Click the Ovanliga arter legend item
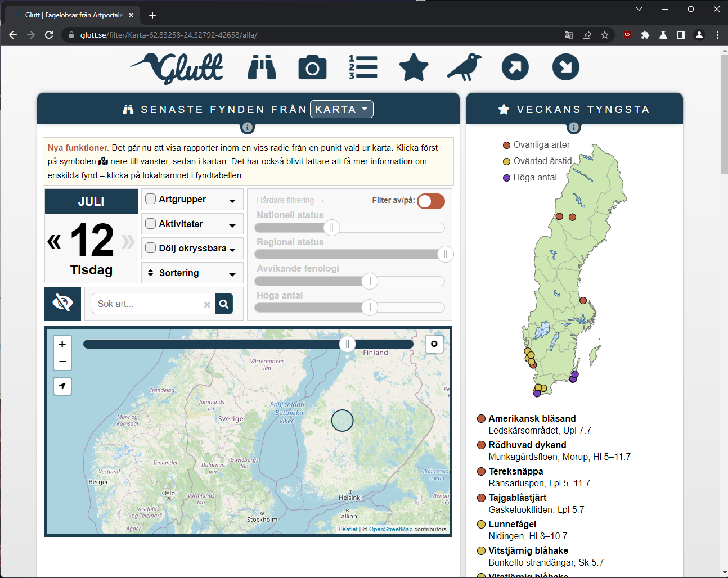Screen dimensions: 728x578 pyautogui.click(x=536, y=145)
